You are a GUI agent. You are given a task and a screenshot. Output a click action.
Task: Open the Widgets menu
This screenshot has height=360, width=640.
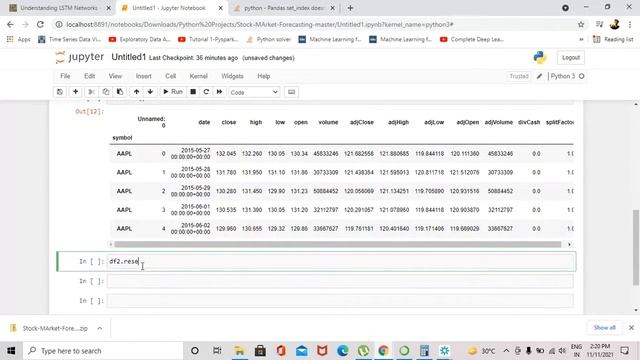coord(232,76)
